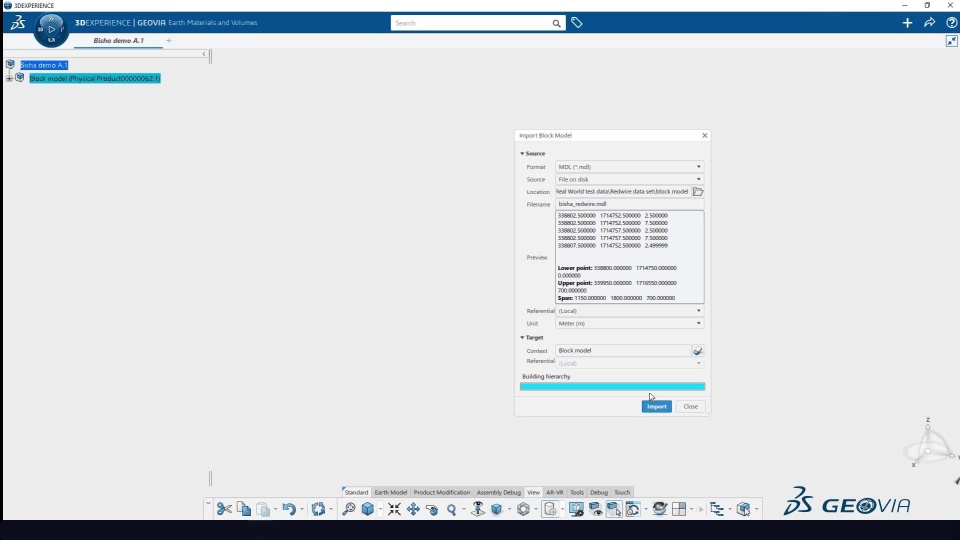The height and width of the screenshot is (540, 960).
Task: Click the search magnifier button
Action: [556, 23]
